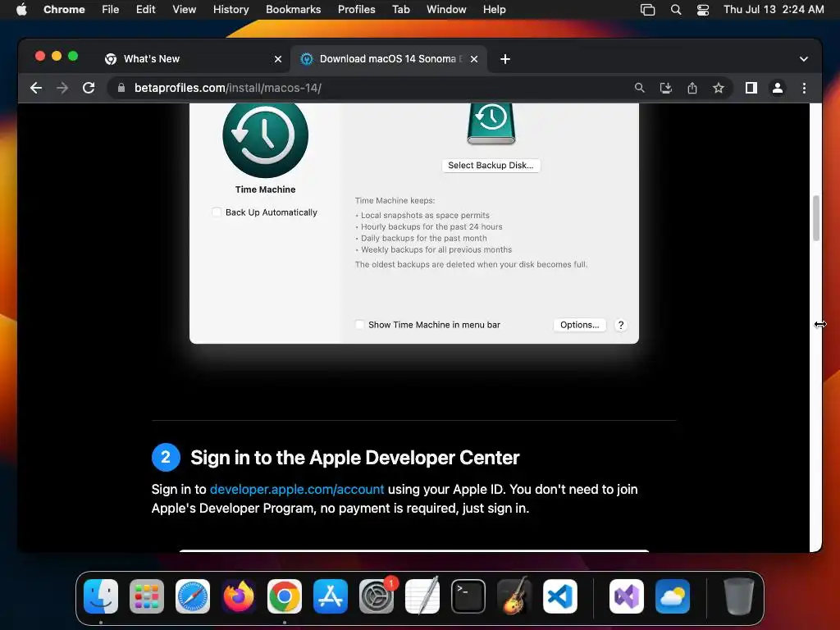Click the Sign in to Apple Developer Center heading
Image resolution: width=840 pixels, height=630 pixels.
pyautogui.click(x=354, y=458)
